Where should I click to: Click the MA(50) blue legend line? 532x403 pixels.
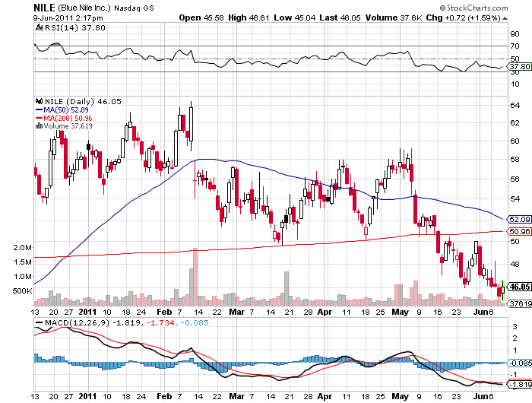pyautogui.click(x=39, y=110)
